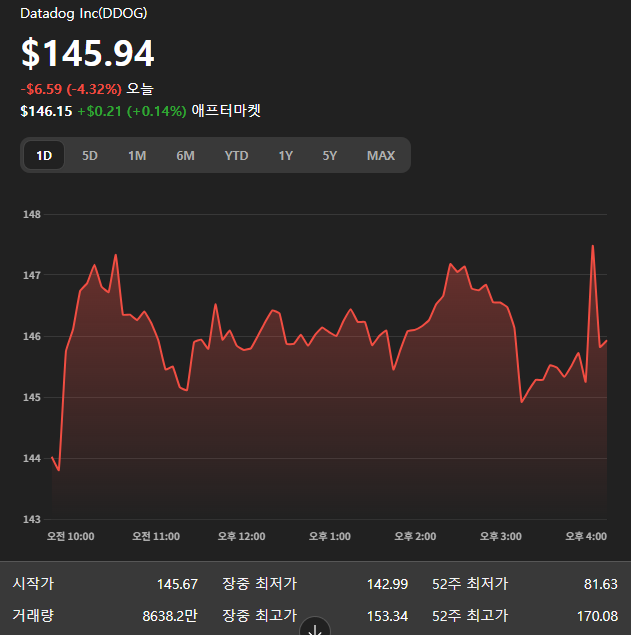Click the chart's closing spike peak
The image size is (631, 635).
(x=593, y=245)
